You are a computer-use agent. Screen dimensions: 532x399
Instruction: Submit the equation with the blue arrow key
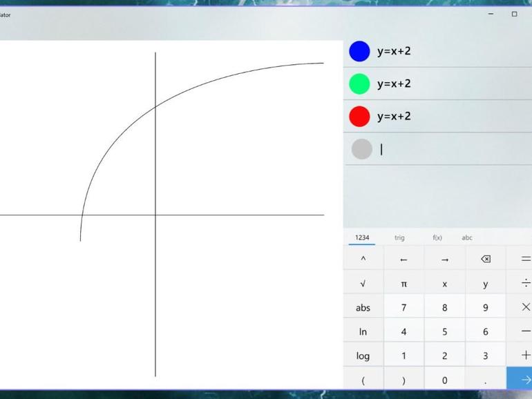pos(520,378)
